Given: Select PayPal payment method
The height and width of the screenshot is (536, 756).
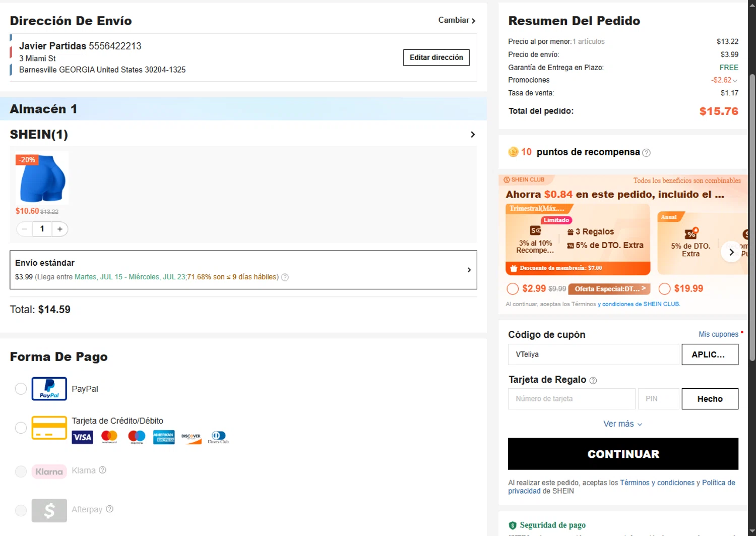Looking at the screenshot, I should 21,389.
